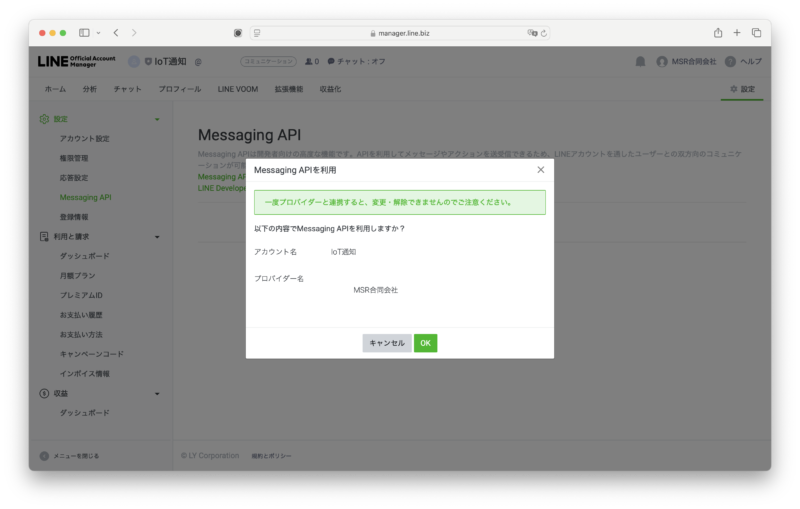Click the キャンセル button
800x509 pixels.
(387, 343)
